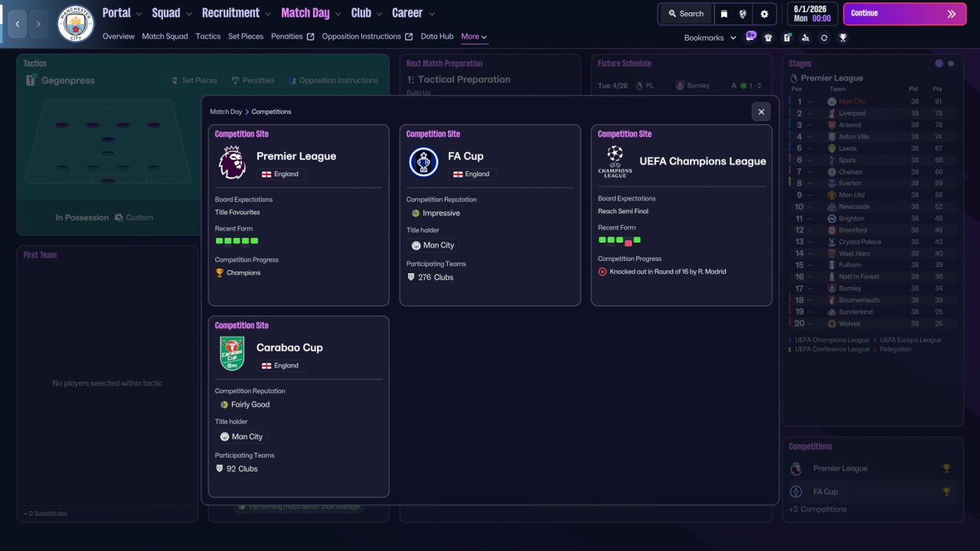
Task: Click Premier League in the Competitions panel
Action: pos(840,468)
